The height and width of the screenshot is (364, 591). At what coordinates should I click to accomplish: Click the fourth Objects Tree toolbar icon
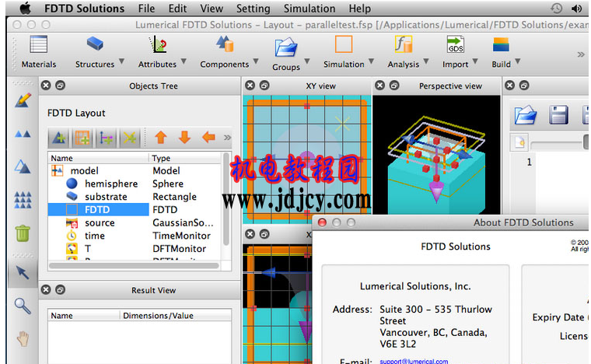pyautogui.click(x=129, y=138)
